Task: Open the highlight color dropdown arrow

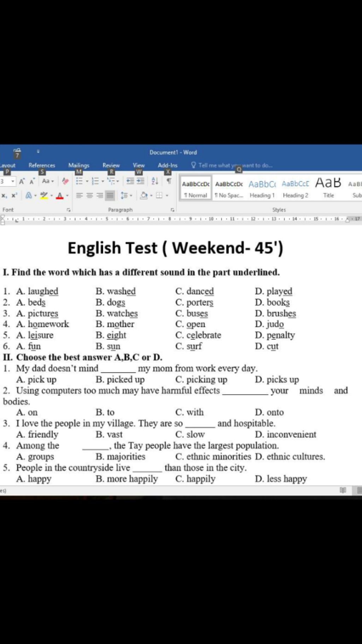Action: [x=51, y=195]
